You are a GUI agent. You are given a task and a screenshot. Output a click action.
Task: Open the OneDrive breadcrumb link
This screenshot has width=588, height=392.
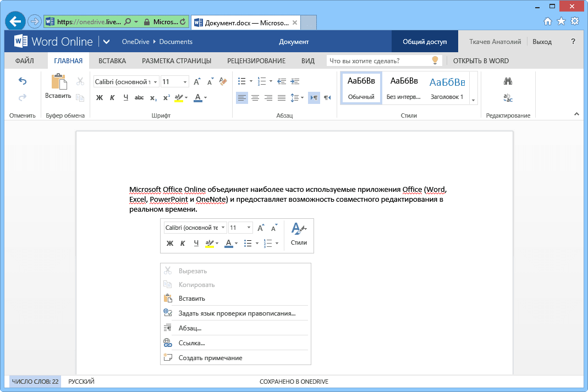(x=135, y=42)
